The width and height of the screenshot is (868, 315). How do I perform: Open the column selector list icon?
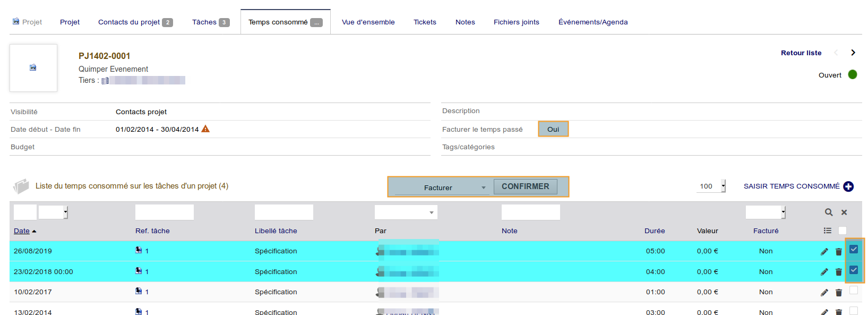827,231
